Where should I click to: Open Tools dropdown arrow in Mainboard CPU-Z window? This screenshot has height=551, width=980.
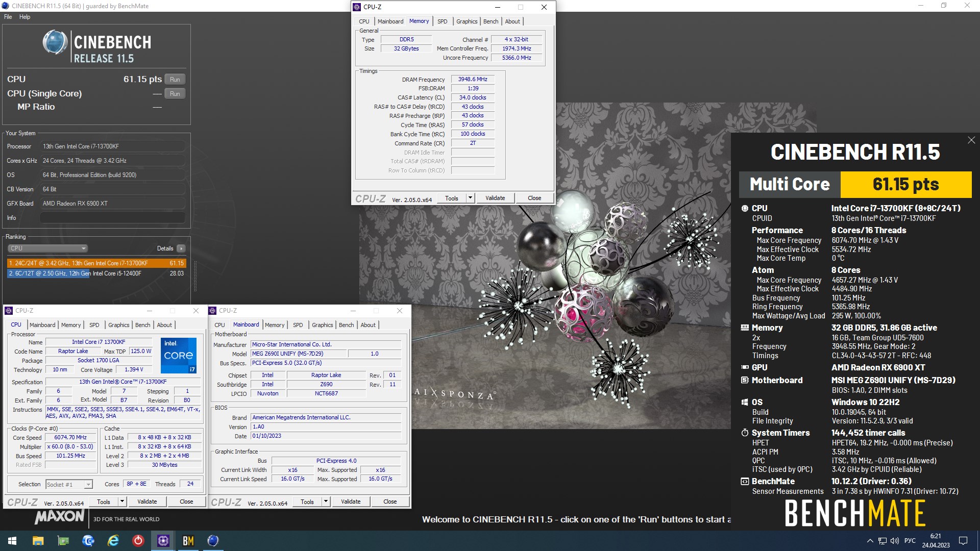(326, 502)
